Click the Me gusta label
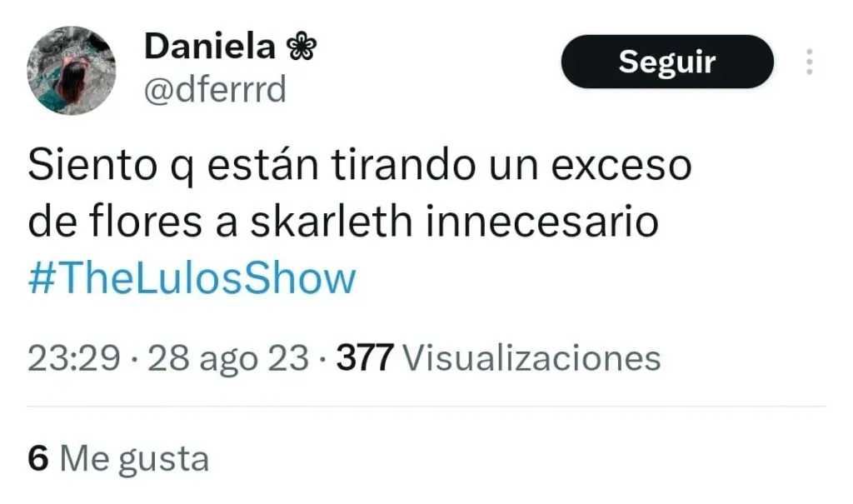 tap(134, 459)
